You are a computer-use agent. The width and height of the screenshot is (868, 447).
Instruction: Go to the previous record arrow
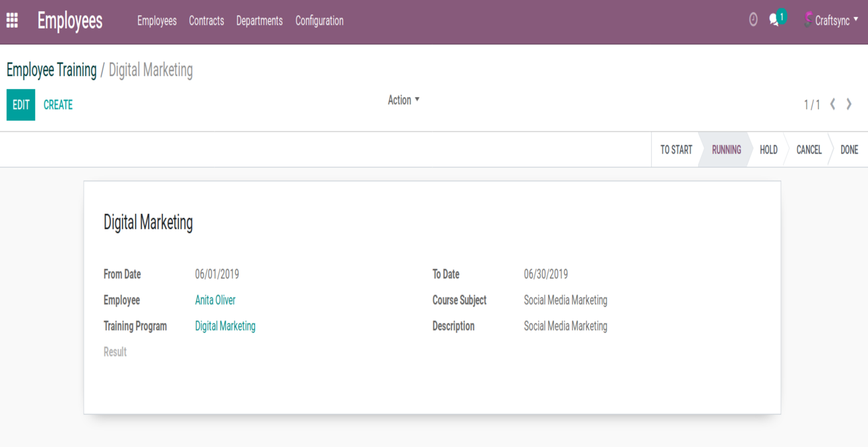833,104
